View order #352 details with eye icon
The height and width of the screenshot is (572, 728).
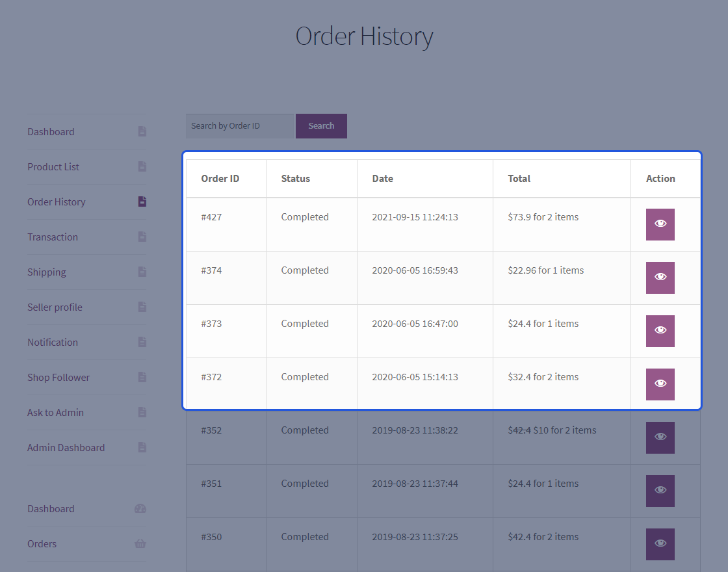click(660, 437)
